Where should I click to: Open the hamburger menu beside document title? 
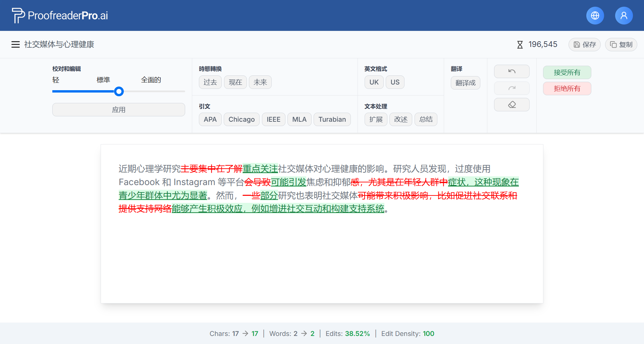[x=15, y=45]
